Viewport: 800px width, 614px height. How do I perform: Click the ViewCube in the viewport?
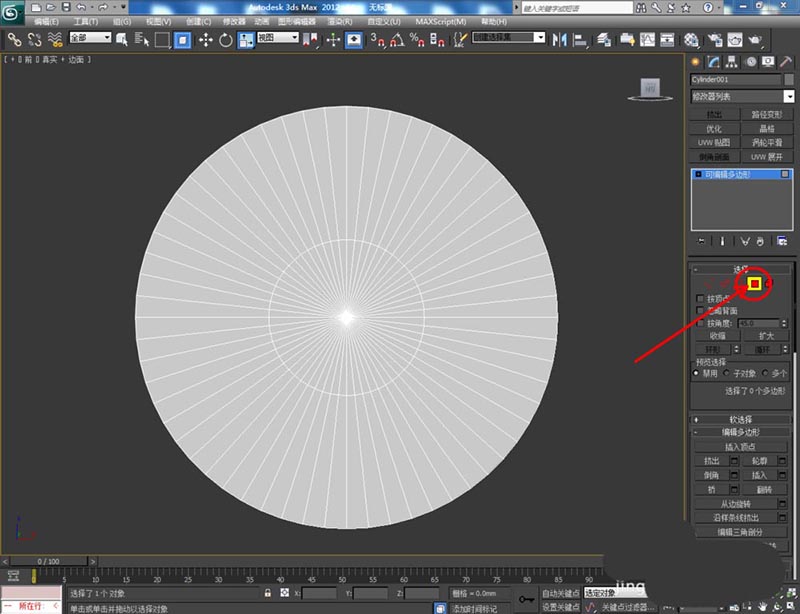[650, 89]
